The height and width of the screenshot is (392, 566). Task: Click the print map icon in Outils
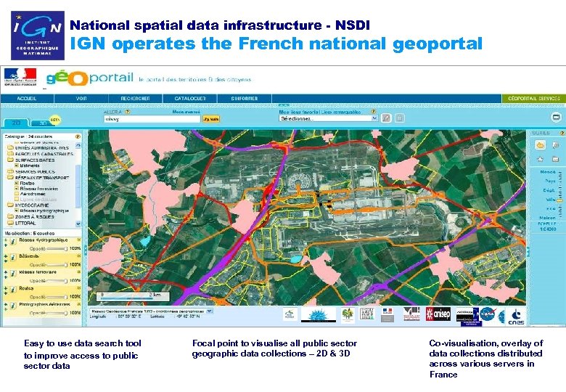click(x=556, y=159)
